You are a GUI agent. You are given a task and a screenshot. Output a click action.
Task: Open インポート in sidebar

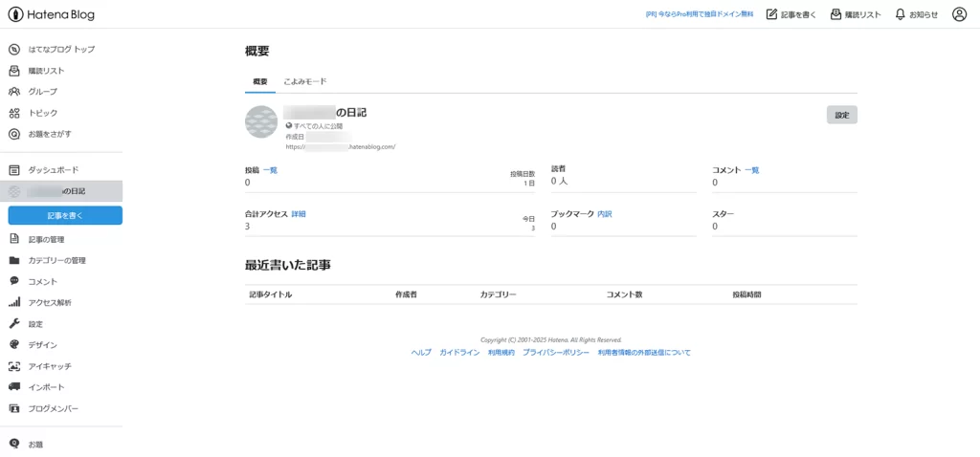pos(46,387)
